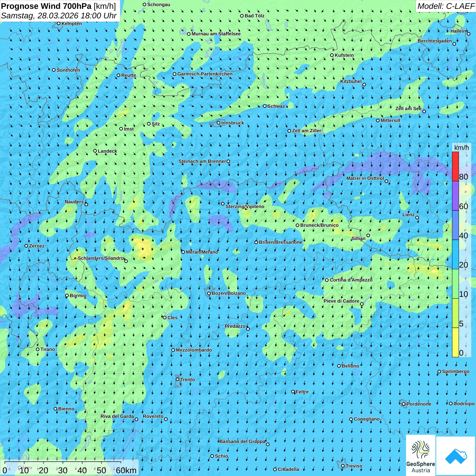Click the Trento city marker
This screenshot has width=476, height=476.
[x=177, y=379]
